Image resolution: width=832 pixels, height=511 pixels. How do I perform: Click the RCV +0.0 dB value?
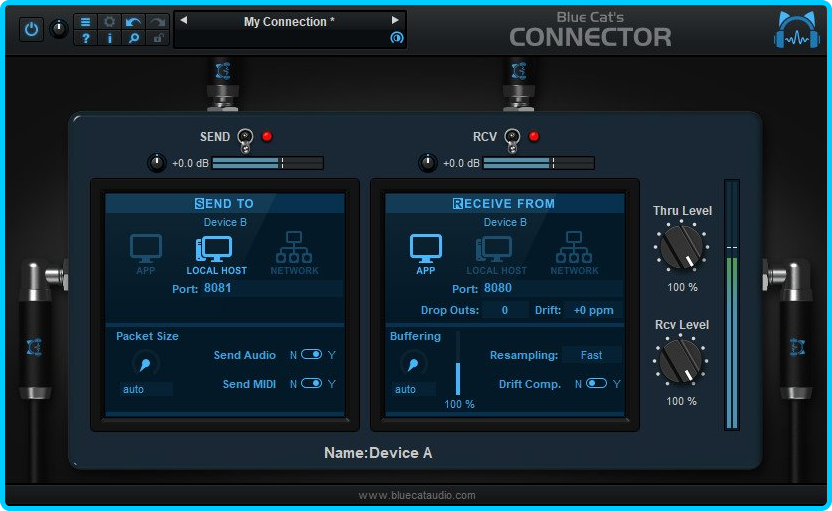[x=461, y=163]
